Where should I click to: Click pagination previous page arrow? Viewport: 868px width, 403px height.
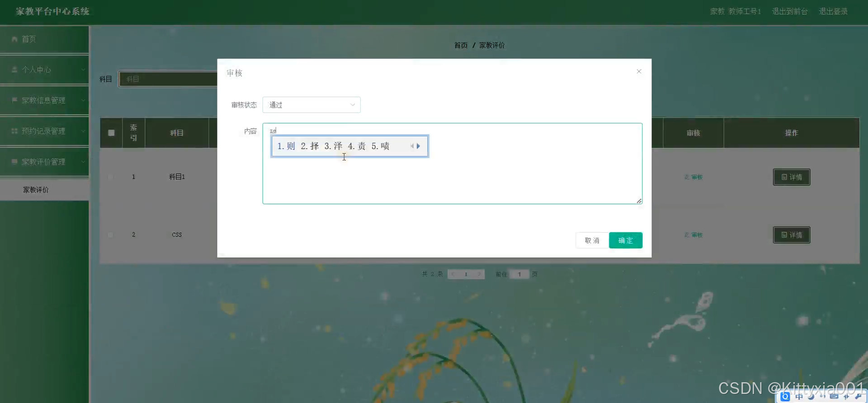point(453,274)
